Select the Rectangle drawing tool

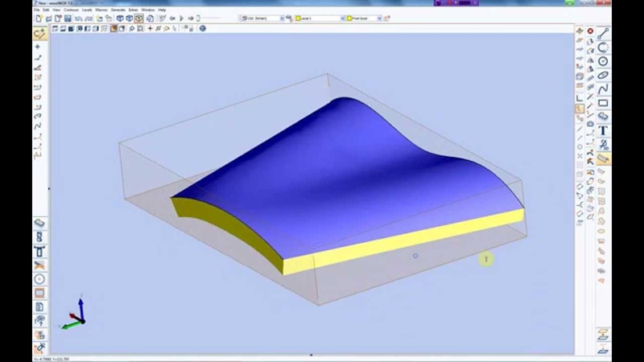tap(603, 103)
